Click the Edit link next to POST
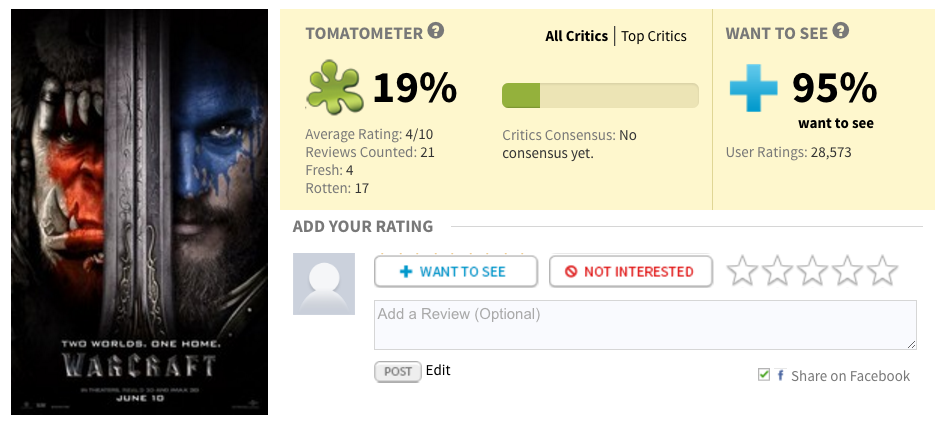 [x=438, y=370]
